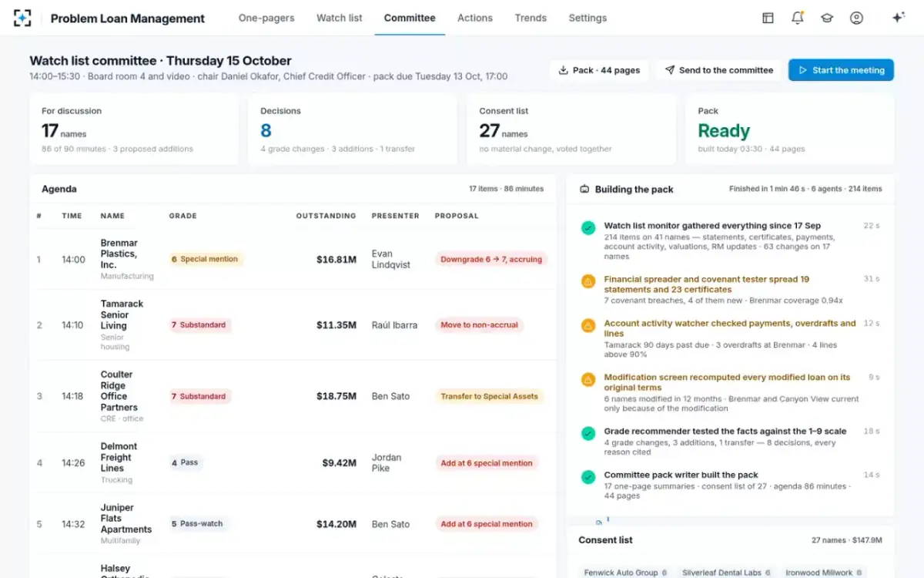Open the Trends tab
The height and width of the screenshot is (578, 924).
531,18
